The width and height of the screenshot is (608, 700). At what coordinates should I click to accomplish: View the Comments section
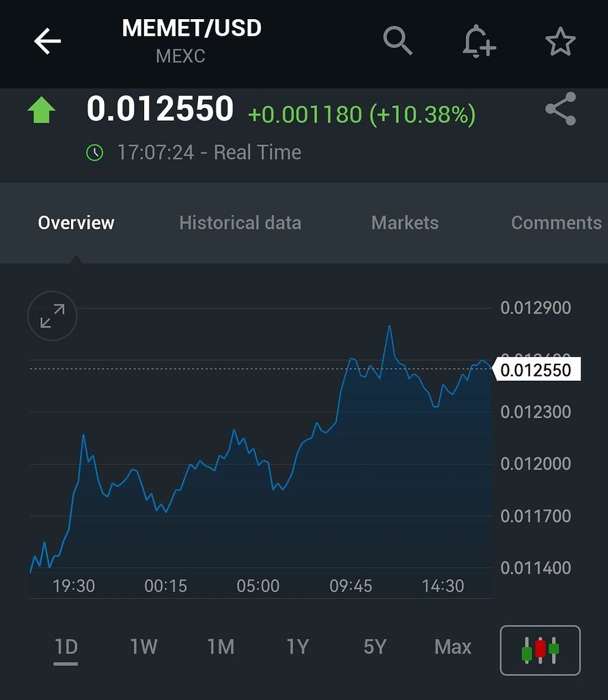[556, 223]
